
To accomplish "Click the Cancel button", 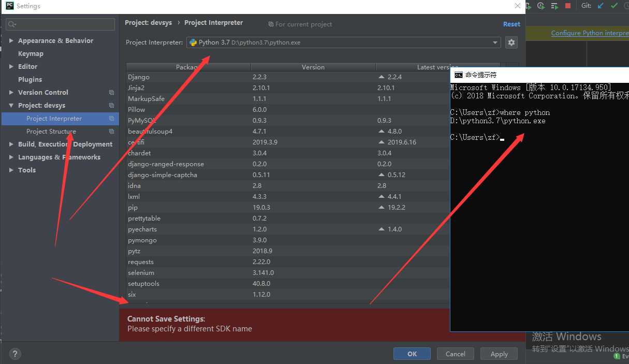I will click(456, 354).
